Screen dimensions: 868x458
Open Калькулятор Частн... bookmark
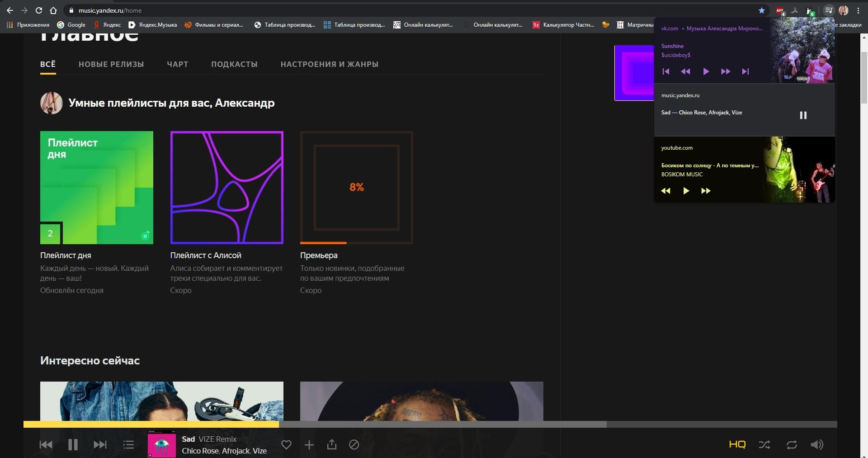click(x=564, y=25)
